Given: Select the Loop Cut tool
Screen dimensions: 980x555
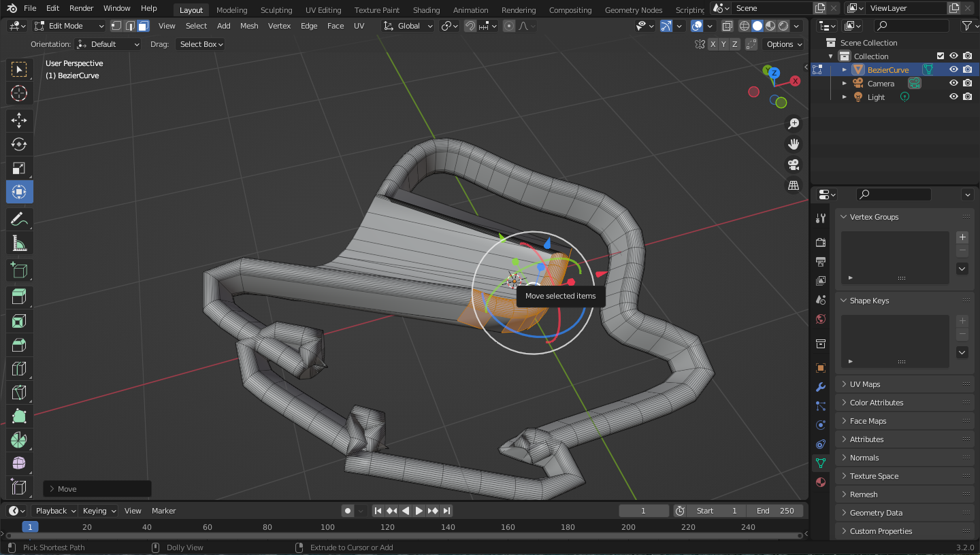Looking at the screenshot, I should pos(19,369).
